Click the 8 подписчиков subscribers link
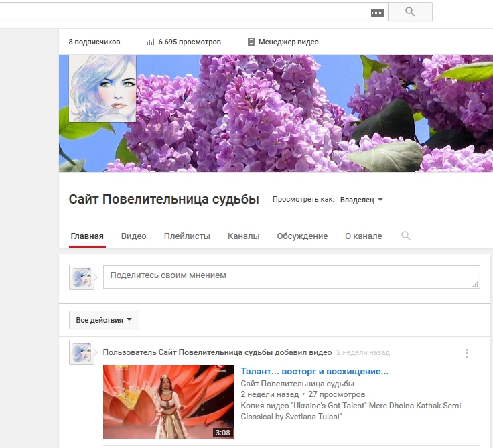 (94, 42)
